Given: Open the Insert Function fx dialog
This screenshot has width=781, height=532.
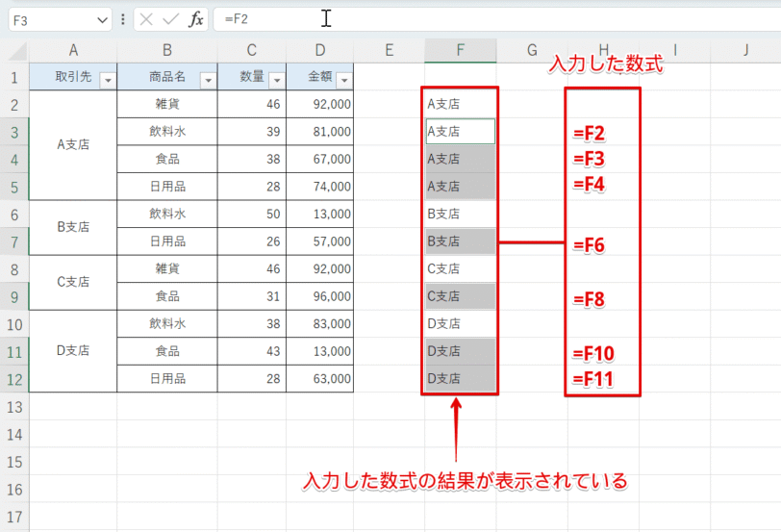Looking at the screenshot, I should [x=196, y=19].
